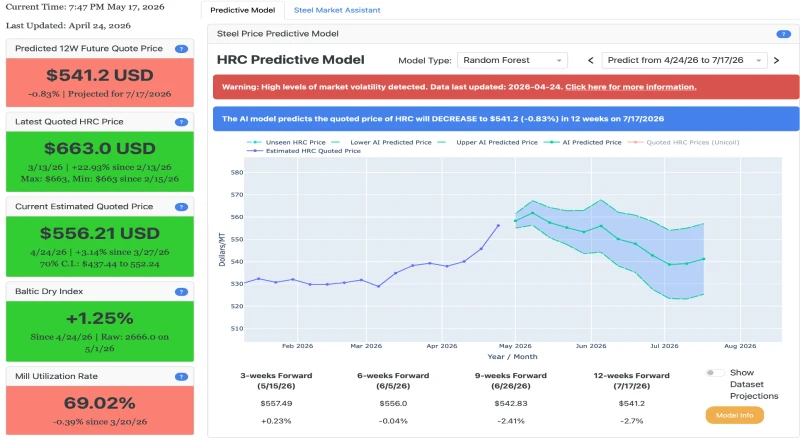Open help icon for Current Estimated Quoted Price

click(181, 207)
